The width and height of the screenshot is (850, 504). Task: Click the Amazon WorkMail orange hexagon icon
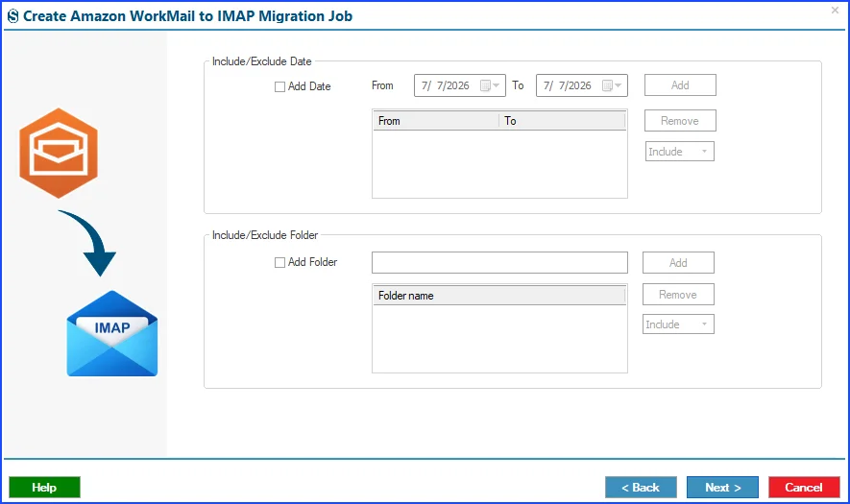click(x=59, y=153)
